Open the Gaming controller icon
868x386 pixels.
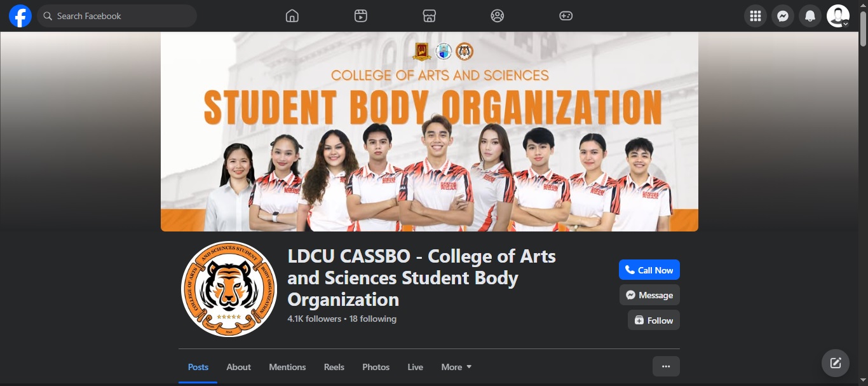(566, 16)
